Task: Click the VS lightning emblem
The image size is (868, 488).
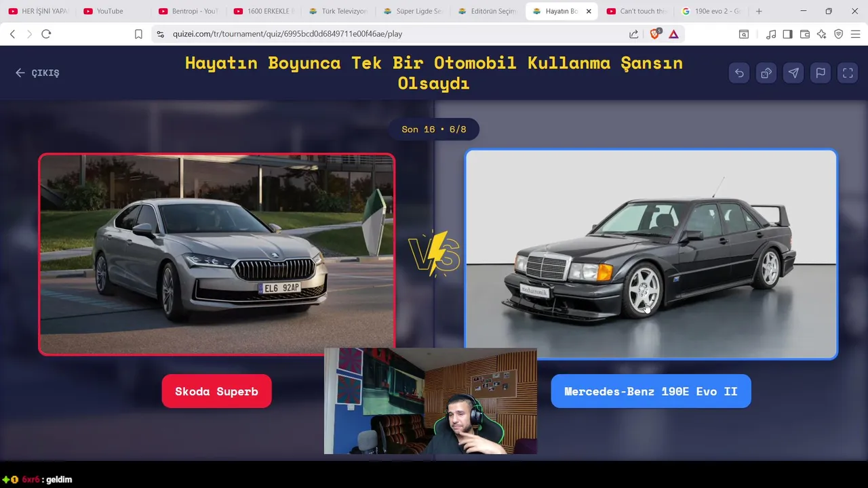Action: pos(434,253)
